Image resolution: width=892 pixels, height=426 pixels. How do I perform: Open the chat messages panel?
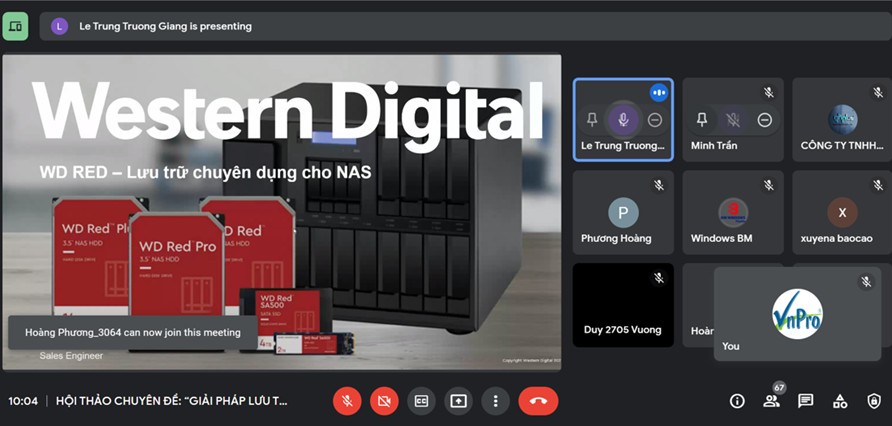click(x=806, y=401)
